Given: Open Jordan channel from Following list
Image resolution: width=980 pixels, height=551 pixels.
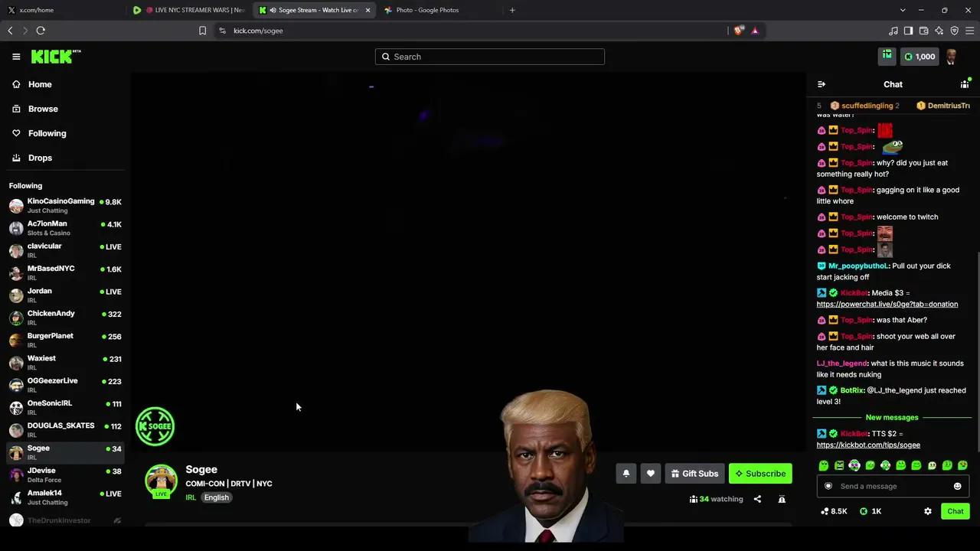Looking at the screenshot, I should click(65, 295).
